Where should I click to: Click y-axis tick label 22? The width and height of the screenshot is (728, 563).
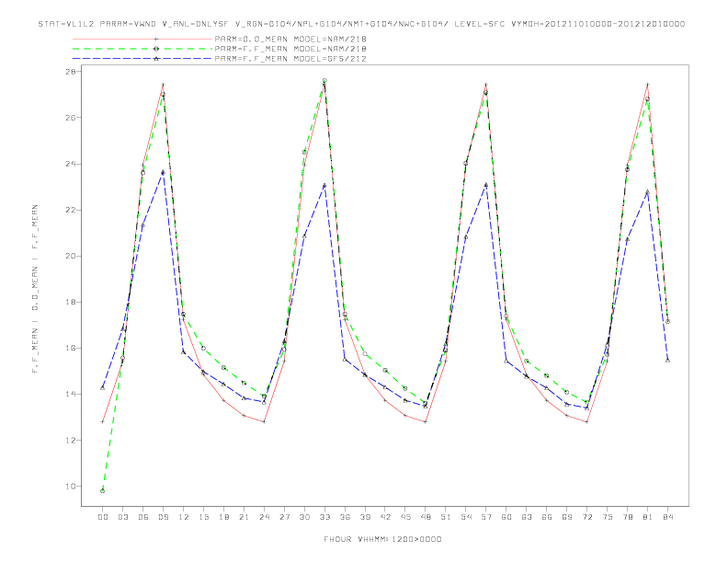72,210
